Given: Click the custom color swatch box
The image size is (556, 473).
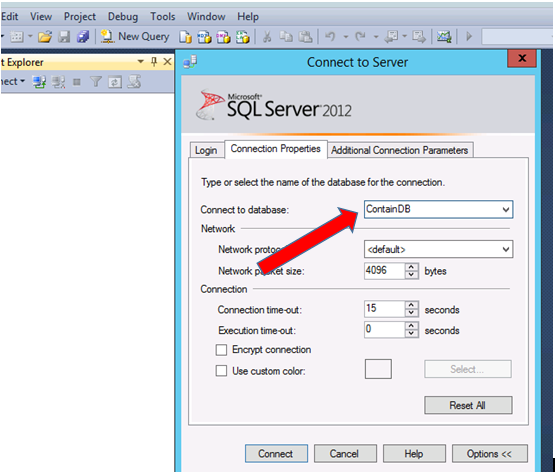Looking at the screenshot, I should click(x=378, y=369).
